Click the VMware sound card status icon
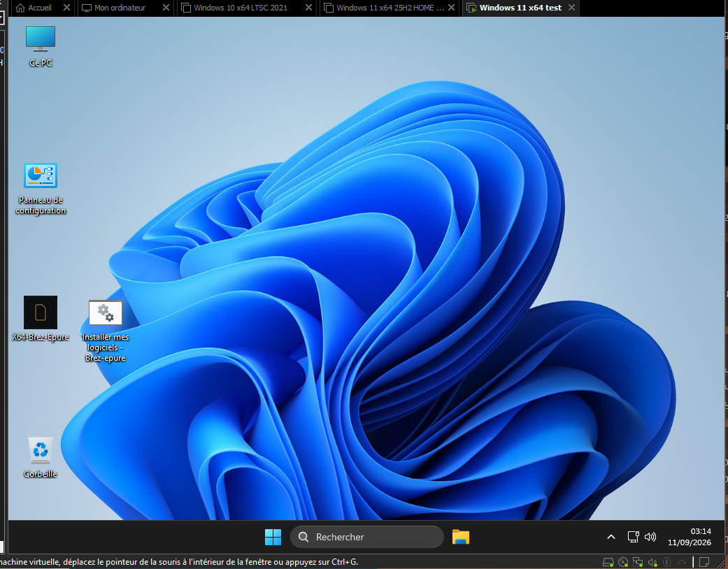Image resolution: width=728 pixels, height=569 pixels. [652, 562]
